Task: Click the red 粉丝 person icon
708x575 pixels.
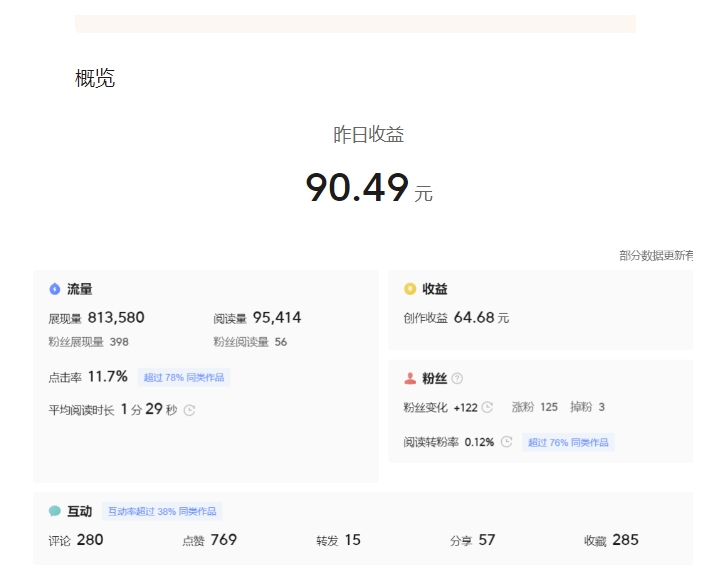Action: pos(409,378)
